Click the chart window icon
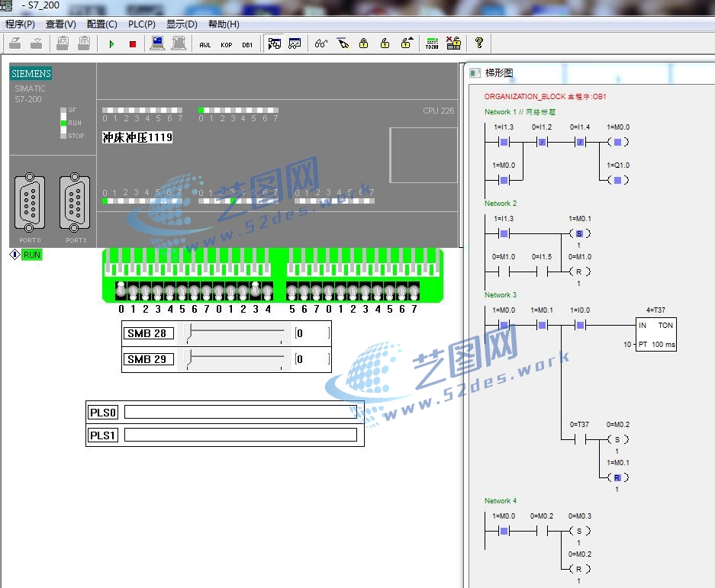Screen dimensions: 715x588 pos(295,43)
